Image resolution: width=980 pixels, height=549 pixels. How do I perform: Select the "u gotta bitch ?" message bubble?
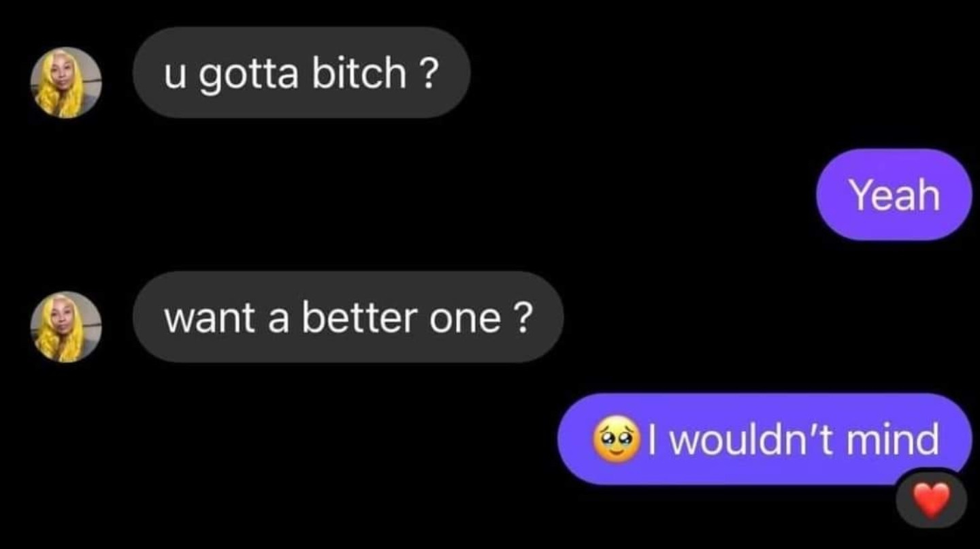click(x=301, y=72)
